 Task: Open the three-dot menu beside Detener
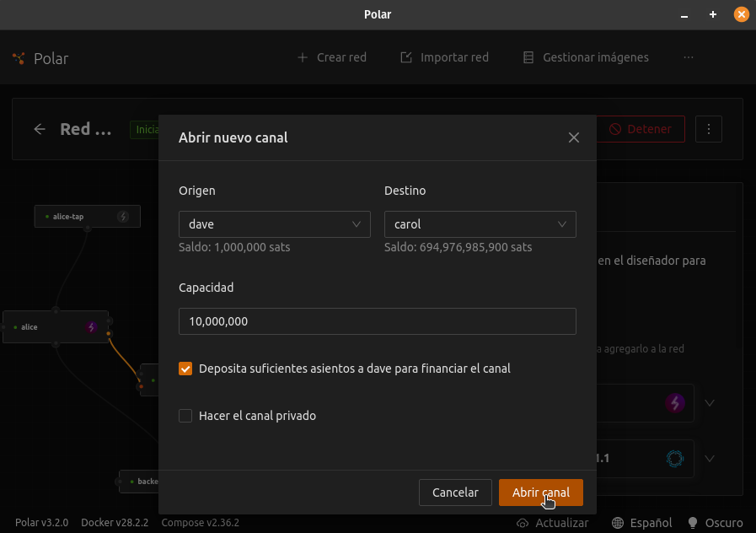(708, 129)
